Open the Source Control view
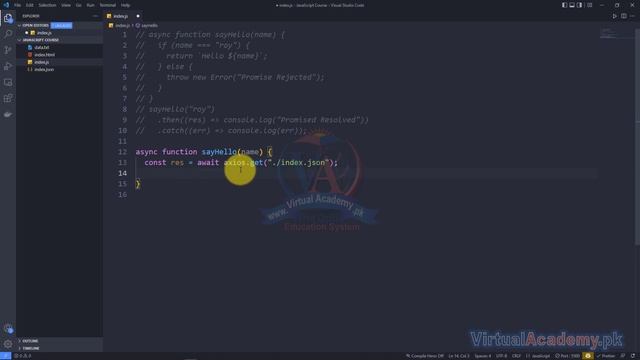The width and height of the screenshot is (640, 360). (x=8, y=50)
